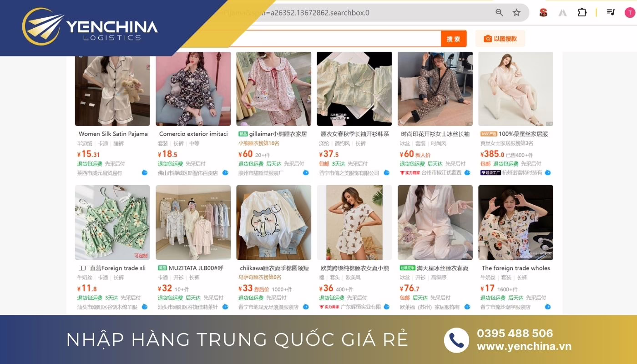Click the orange 搜索 search button
The image size is (637, 364).
pos(454,39)
